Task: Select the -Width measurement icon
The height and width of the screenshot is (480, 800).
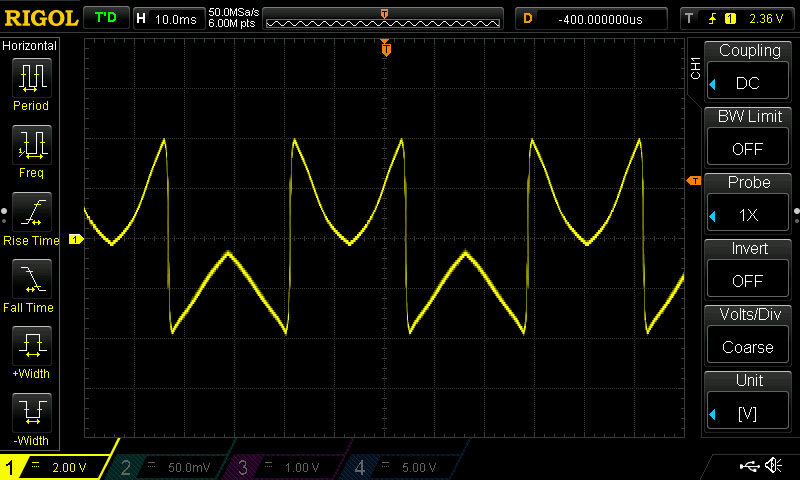Action: click(x=31, y=417)
